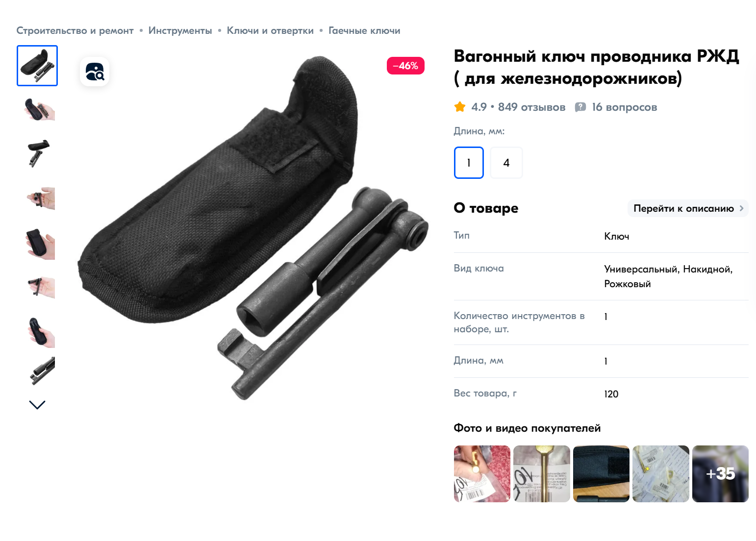Open the +35 more buyer photos tile
The height and width of the screenshot is (541, 756).
pyautogui.click(x=720, y=474)
